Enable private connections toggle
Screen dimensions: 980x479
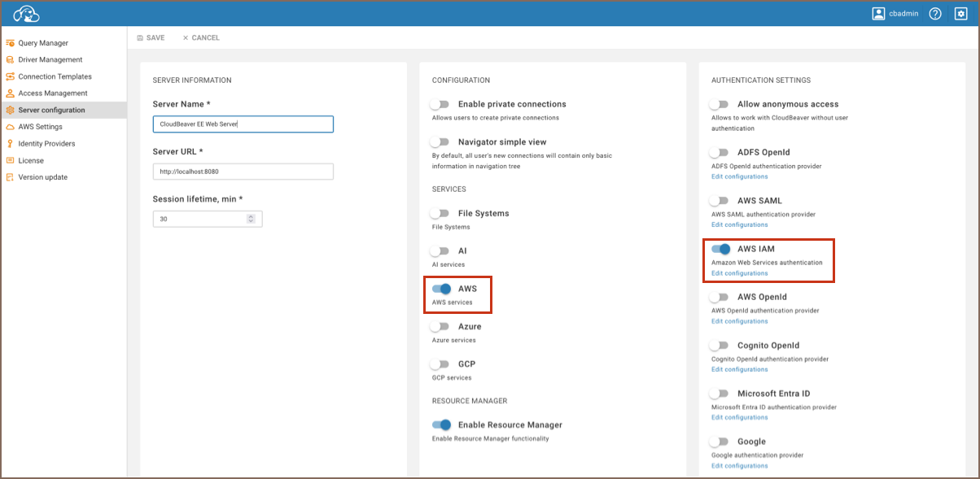(x=440, y=104)
